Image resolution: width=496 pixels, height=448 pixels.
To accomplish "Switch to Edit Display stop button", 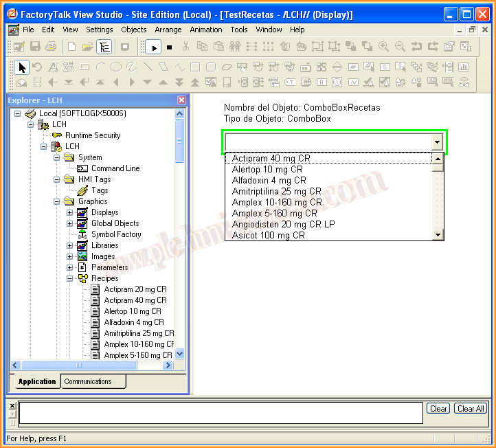I will pyautogui.click(x=169, y=47).
